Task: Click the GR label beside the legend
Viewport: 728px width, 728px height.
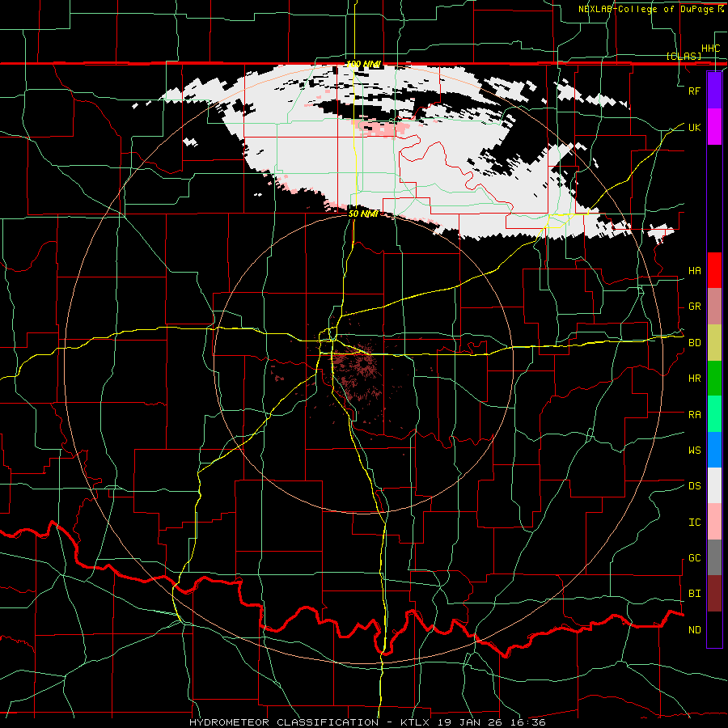Action: tap(694, 307)
